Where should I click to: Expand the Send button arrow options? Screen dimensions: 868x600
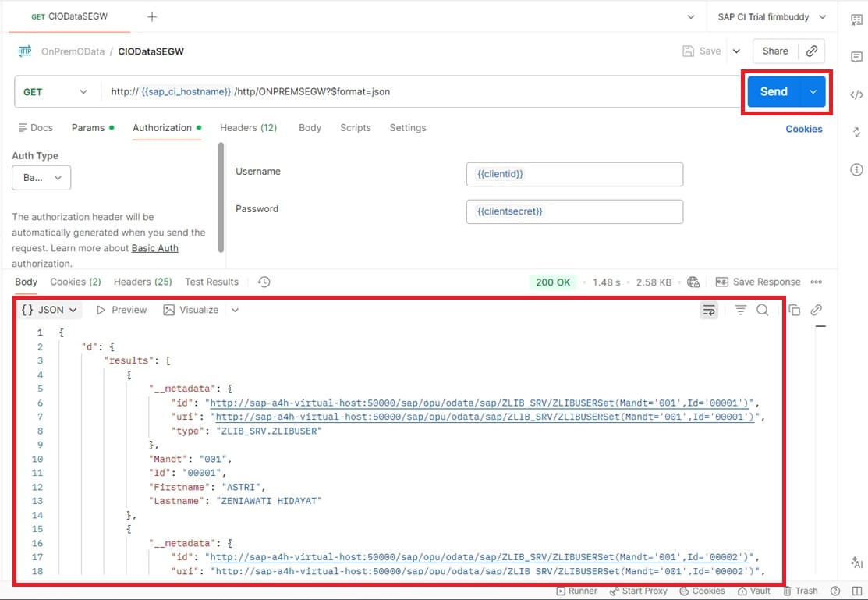[813, 91]
